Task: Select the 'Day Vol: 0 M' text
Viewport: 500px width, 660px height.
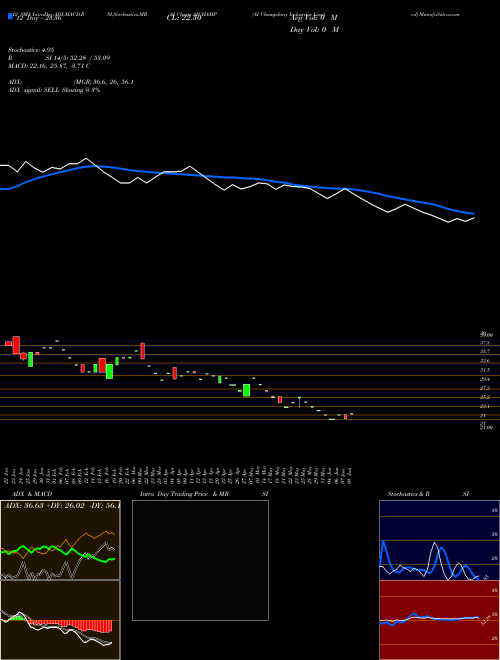Action: (x=314, y=30)
